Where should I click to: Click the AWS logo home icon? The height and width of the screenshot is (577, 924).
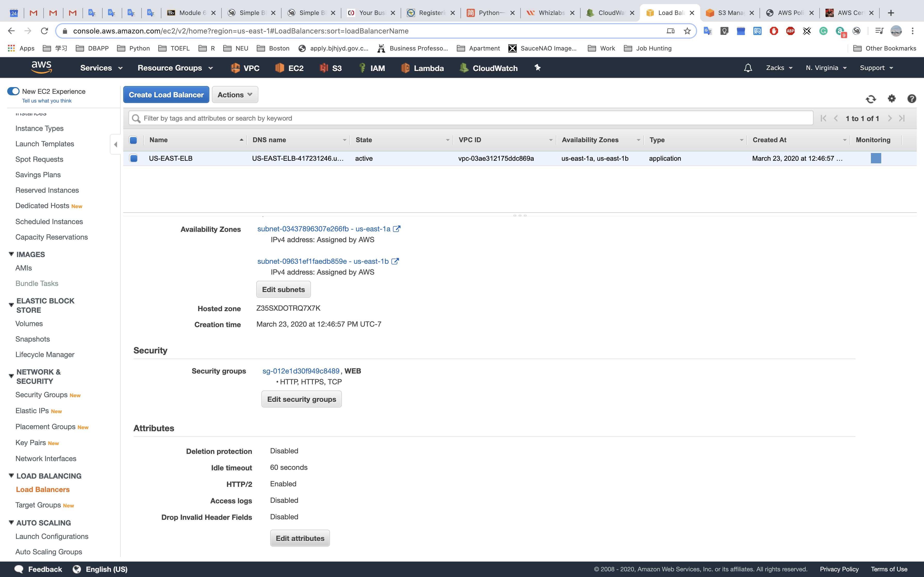[x=41, y=67]
